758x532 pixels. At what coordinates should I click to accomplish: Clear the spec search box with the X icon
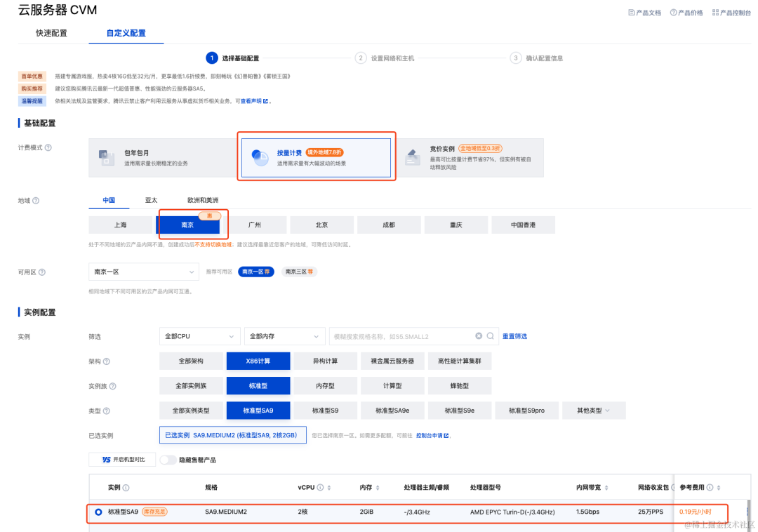479,335
